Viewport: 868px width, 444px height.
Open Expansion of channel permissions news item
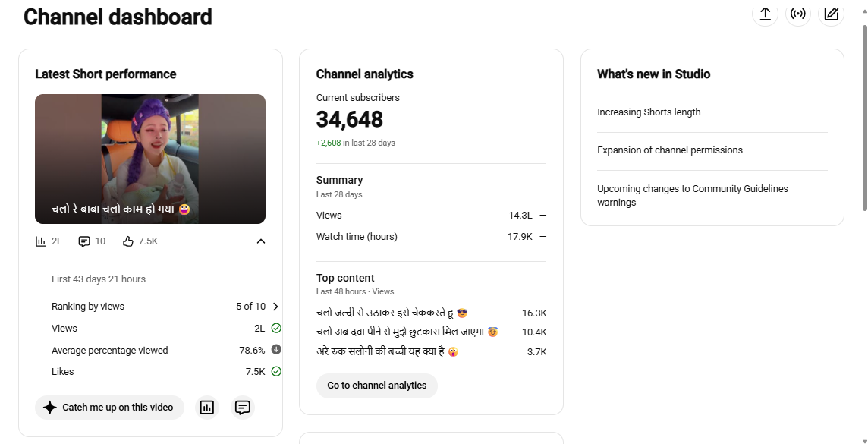click(x=670, y=150)
